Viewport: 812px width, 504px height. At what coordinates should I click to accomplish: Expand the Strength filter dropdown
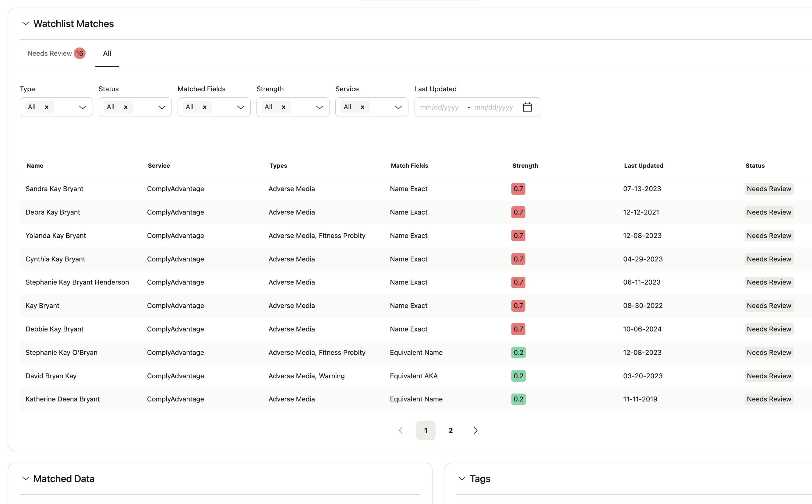pos(319,107)
